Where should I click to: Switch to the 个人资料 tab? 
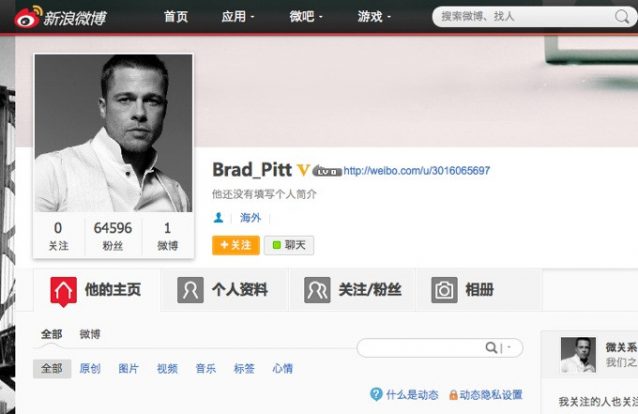point(225,290)
